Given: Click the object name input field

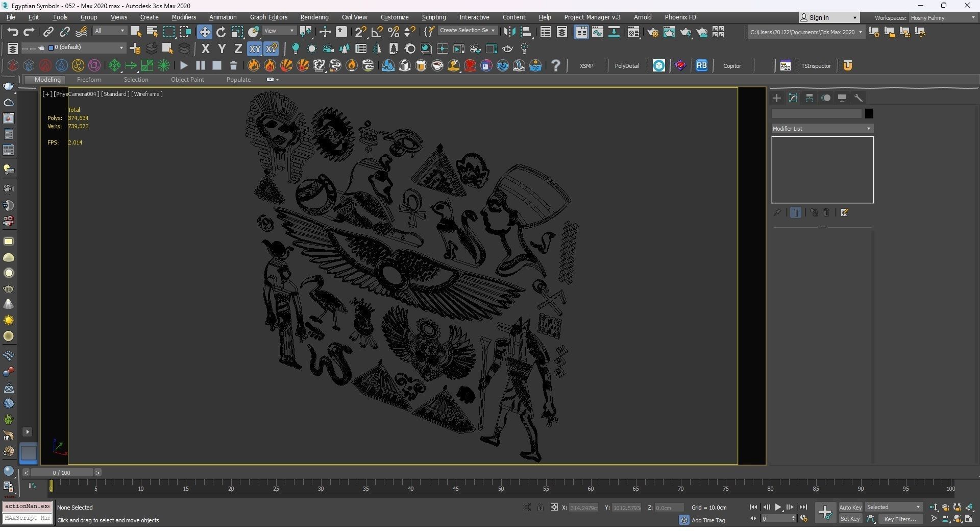Looking at the screenshot, I should 817,114.
